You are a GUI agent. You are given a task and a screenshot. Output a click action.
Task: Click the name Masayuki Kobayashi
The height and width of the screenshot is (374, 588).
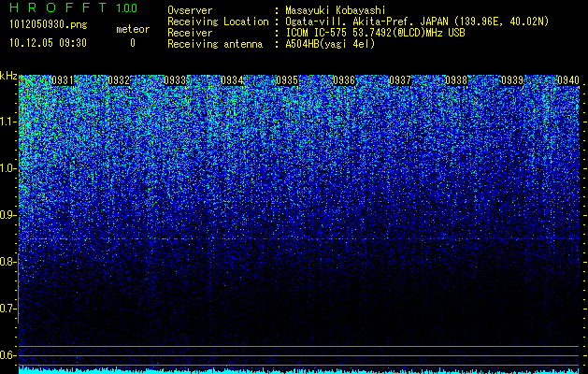click(336, 10)
